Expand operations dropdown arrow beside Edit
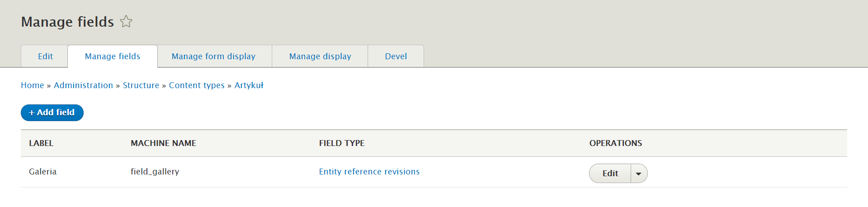Screen dimensions: 868x207 point(639,174)
